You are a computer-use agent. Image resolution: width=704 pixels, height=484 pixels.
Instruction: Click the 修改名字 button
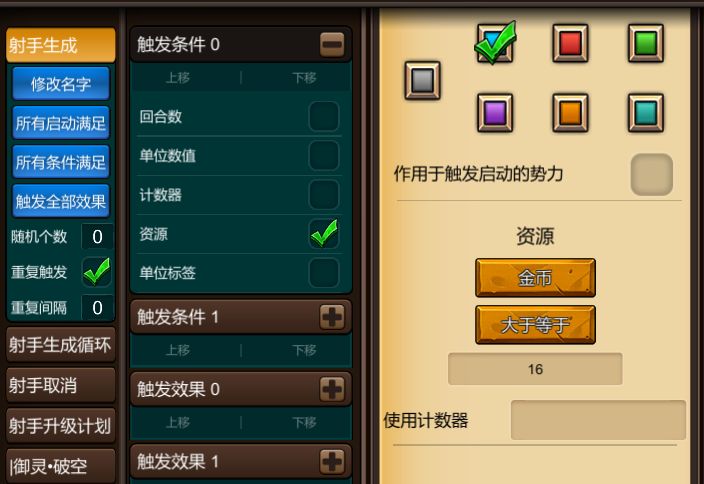tap(61, 84)
